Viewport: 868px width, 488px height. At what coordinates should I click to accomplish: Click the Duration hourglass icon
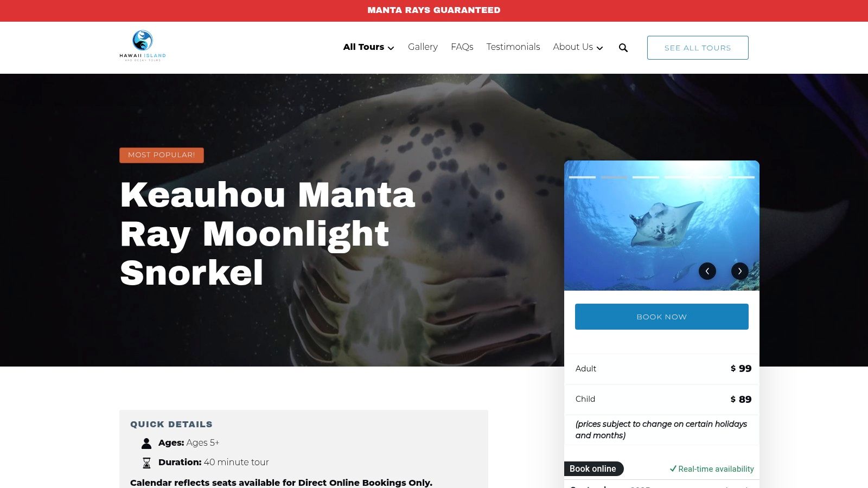click(x=146, y=463)
